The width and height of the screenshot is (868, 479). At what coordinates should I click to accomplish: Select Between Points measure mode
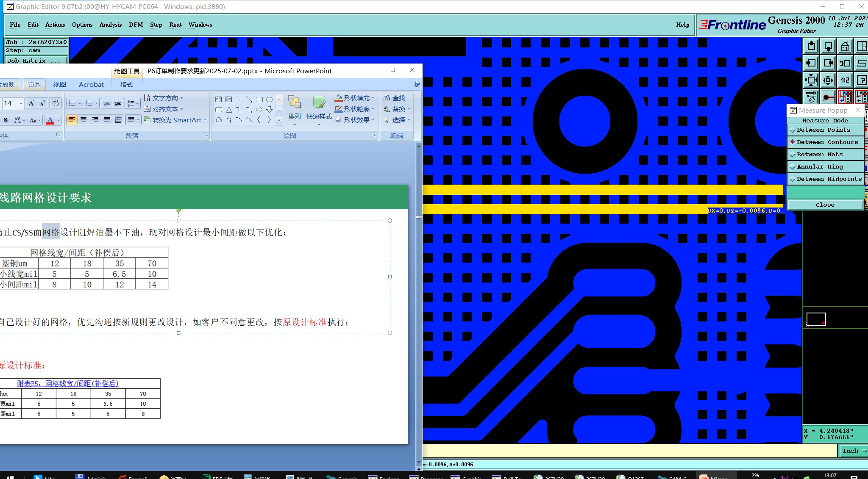823,130
